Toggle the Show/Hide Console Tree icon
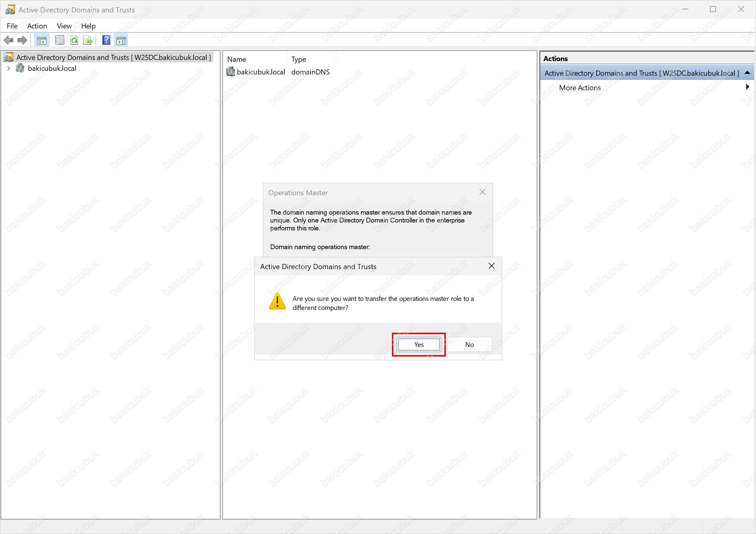 (x=41, y=41)
